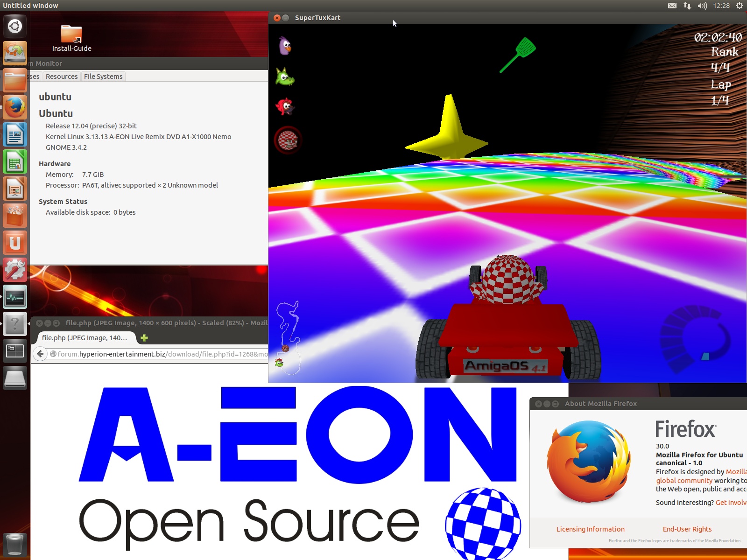
Task: Switch to File Systems tab
Action: tap(103, 77)
